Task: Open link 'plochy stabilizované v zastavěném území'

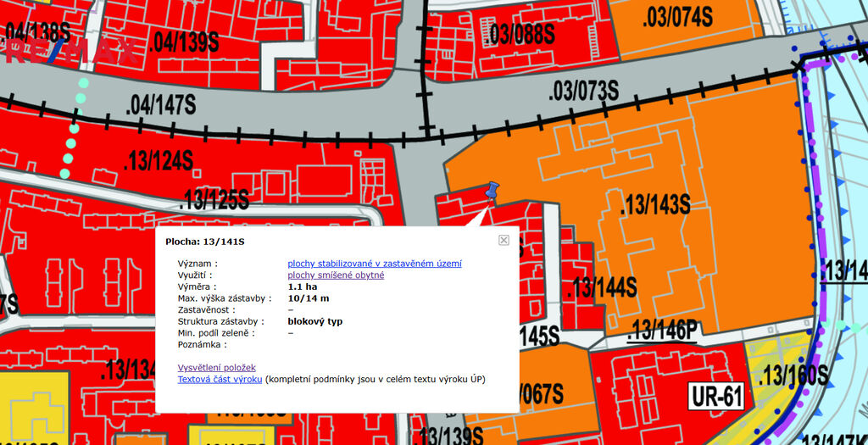Action: click(375, 264)
